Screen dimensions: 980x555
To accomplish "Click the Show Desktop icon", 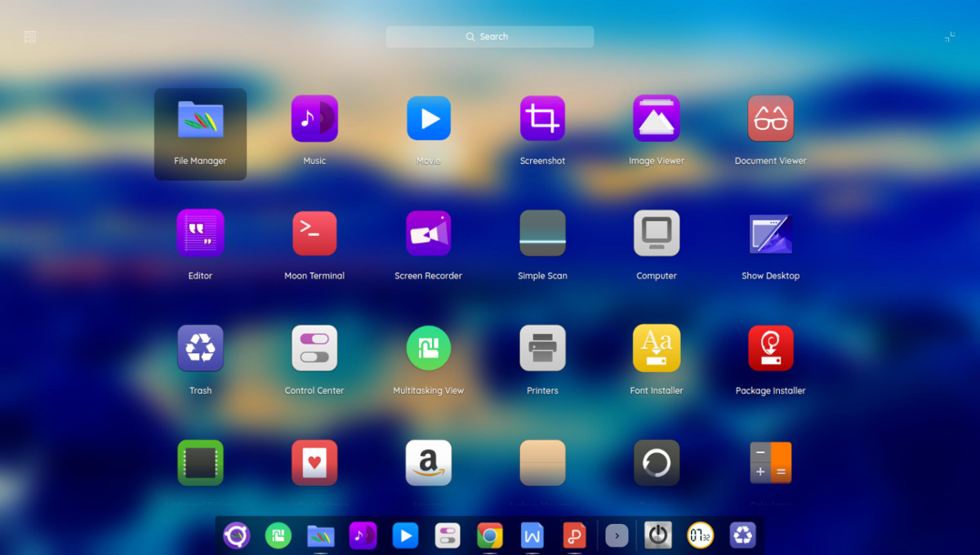I will coord(770,233).
